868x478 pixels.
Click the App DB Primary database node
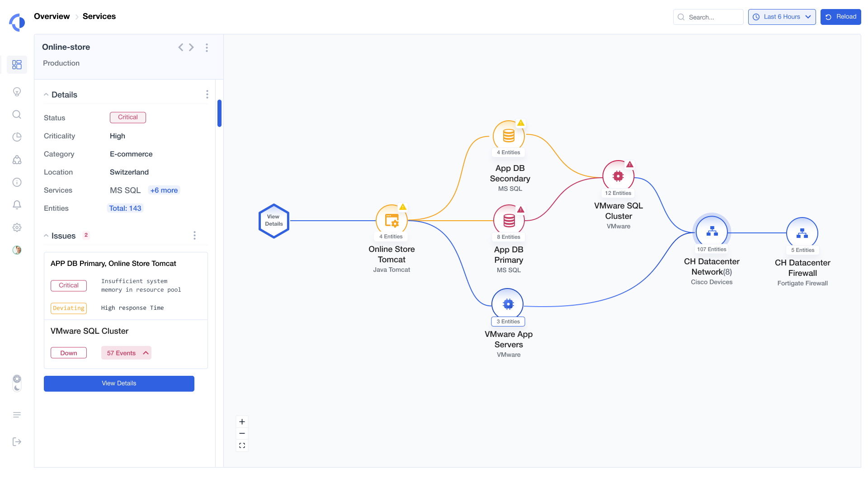tap(508, 220)
